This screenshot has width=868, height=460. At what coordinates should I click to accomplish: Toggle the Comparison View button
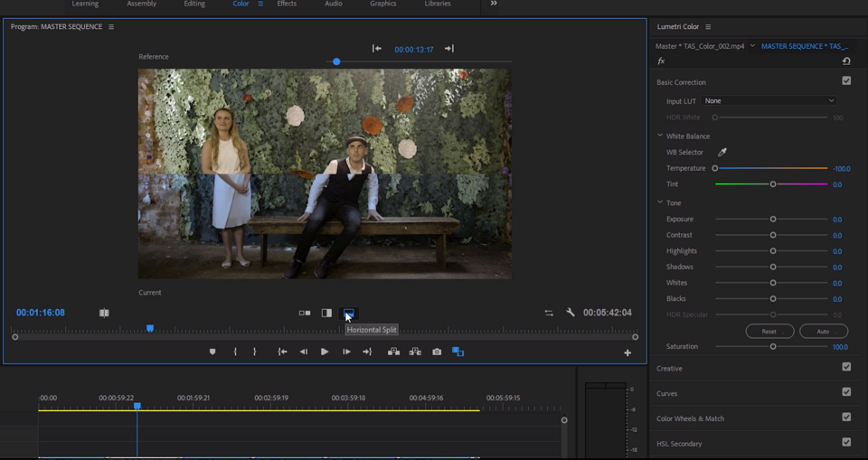click(458, 352)
